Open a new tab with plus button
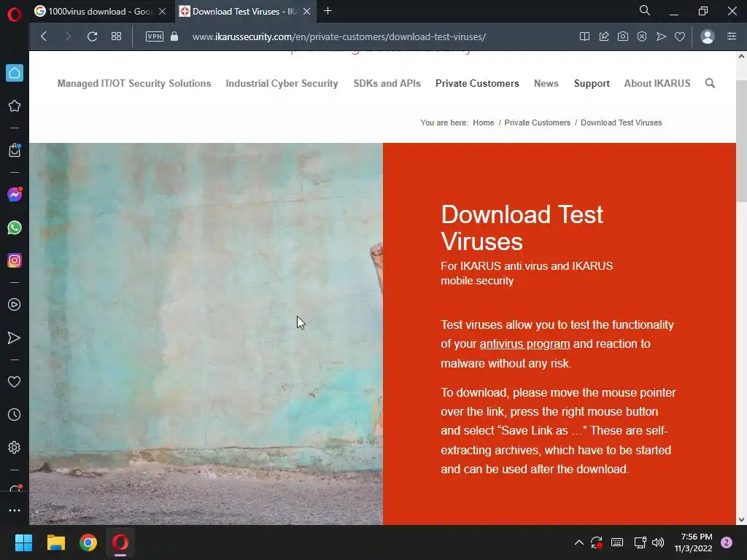747x560 pixels. pos(328,11)
